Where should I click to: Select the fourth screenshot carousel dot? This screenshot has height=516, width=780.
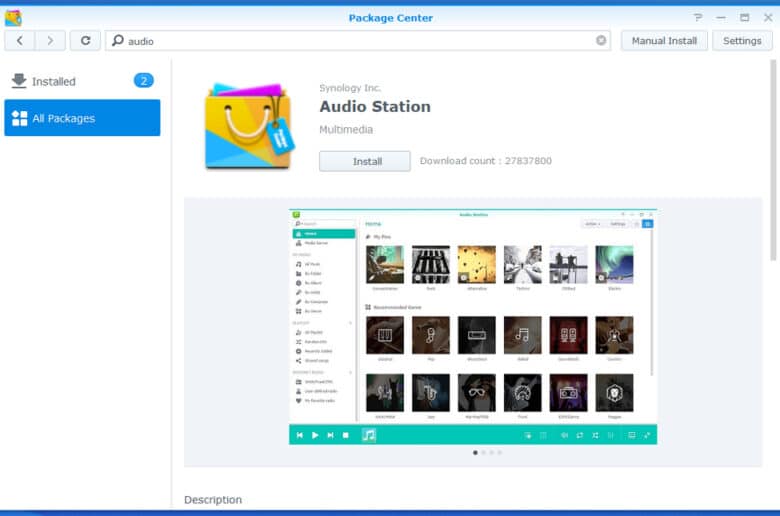499,453
